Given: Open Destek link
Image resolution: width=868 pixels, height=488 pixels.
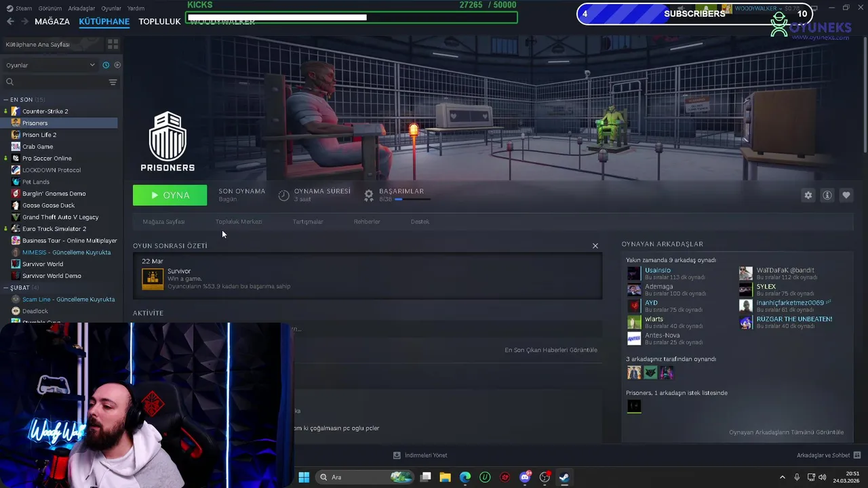Looking at the screenshot, I should 420,222.
